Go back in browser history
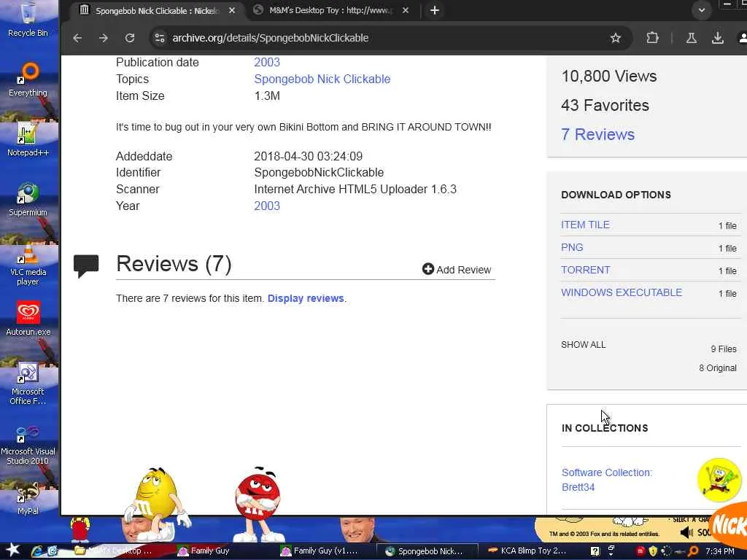 pyautogui.click(x=77, y=38)
